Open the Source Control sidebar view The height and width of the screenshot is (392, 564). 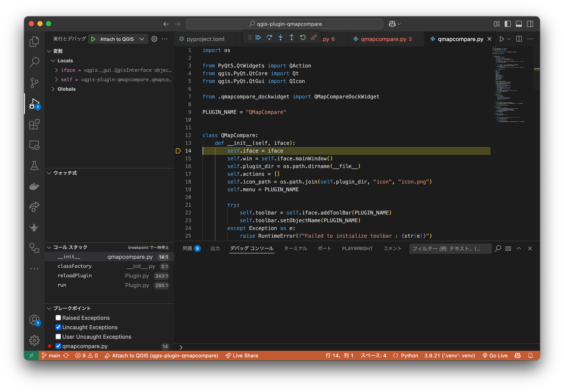(34, 83)
